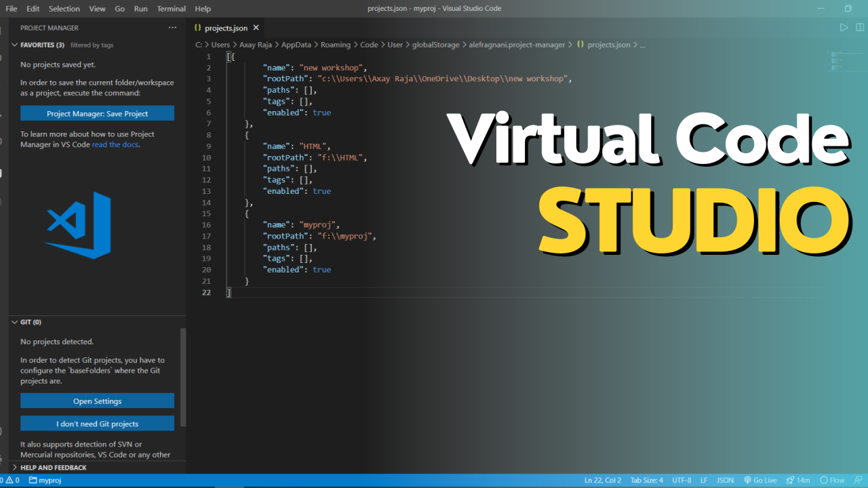Click the feedback icon at status bar end
Image resolution: width=868 pixels, height=488 pixels.
click(x=859, y=480)
